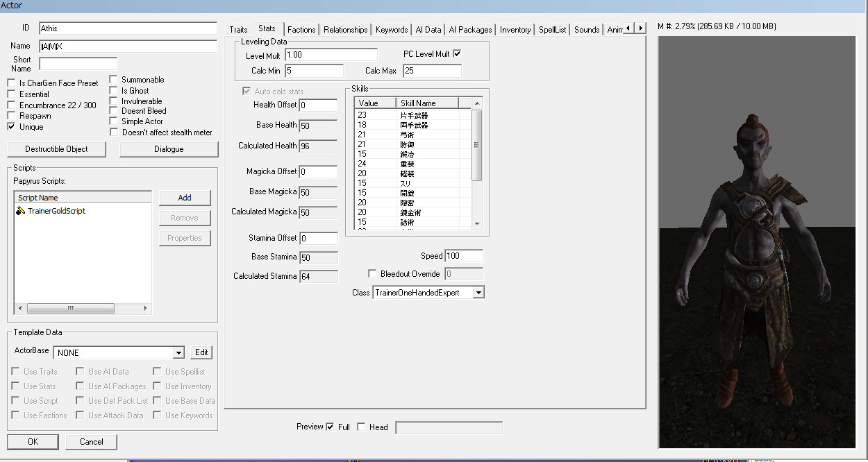Select the 両手武器 skill row
Viewport: 868px width, 462px height.
(413, 126)
